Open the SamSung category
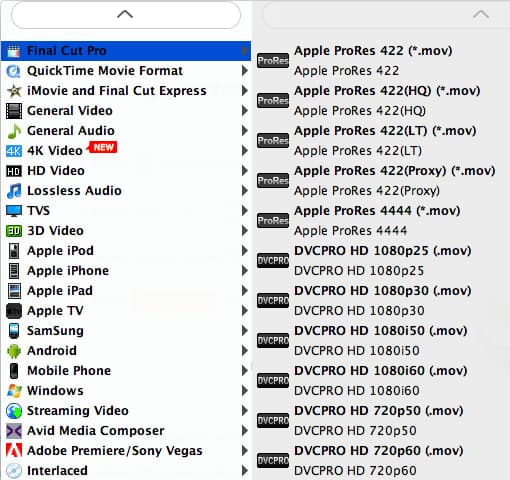 [126, 331]
